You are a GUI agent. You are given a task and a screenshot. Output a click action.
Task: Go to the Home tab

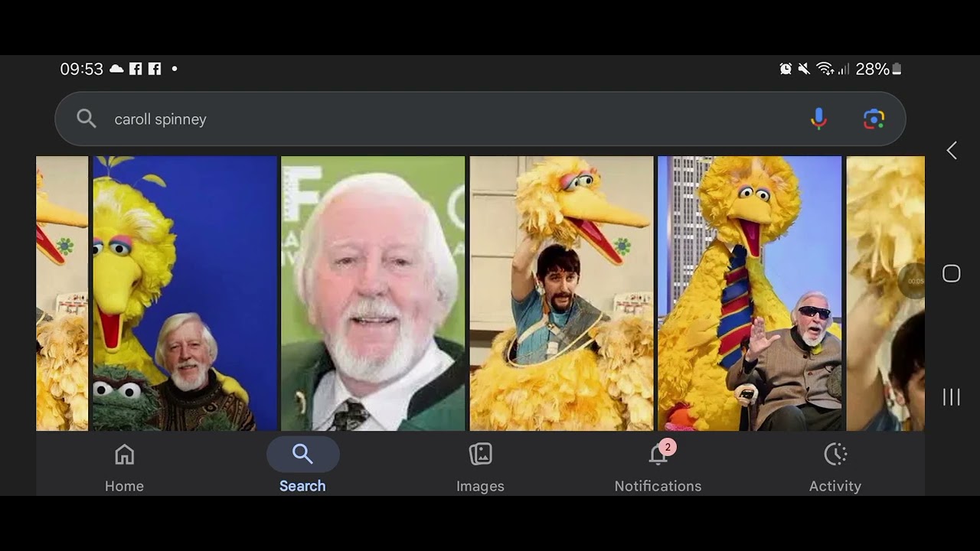[x=124, y=466]
